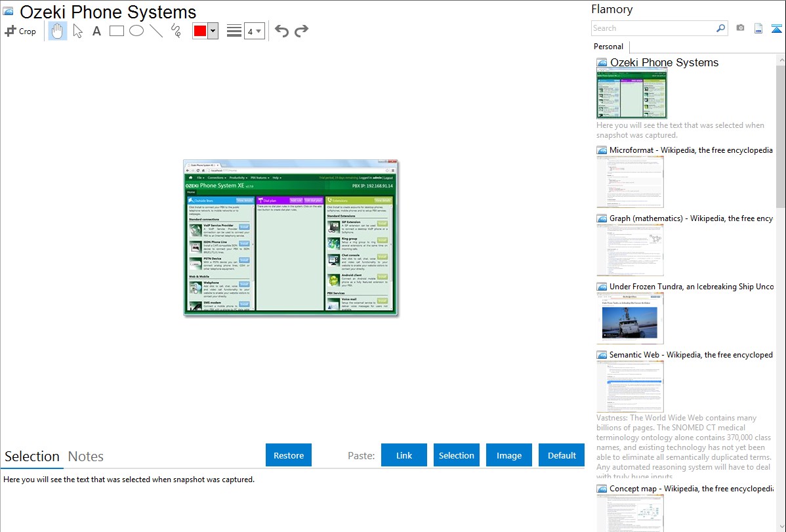
Task: Click the red color swatch
Action: 200,31
